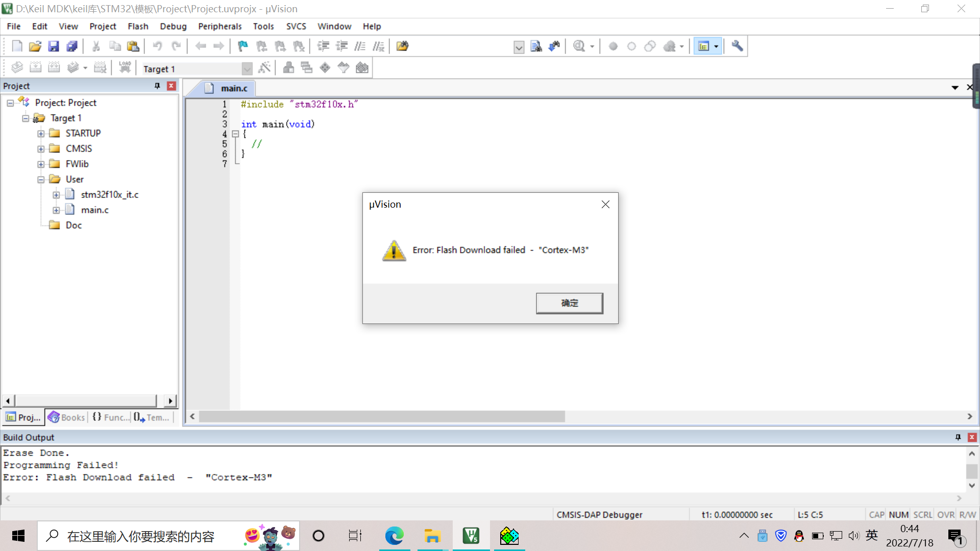Click the Translate file toolbar icon

[17, 68]
